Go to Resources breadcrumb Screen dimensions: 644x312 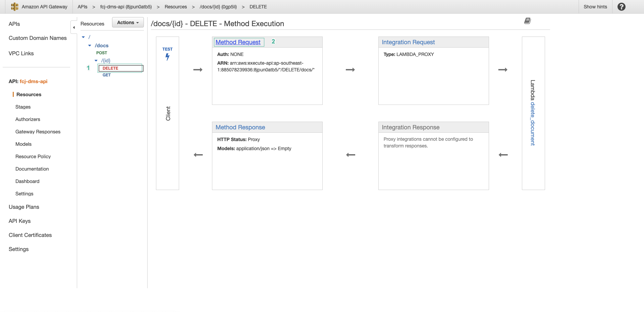click(x=176, y=7)
